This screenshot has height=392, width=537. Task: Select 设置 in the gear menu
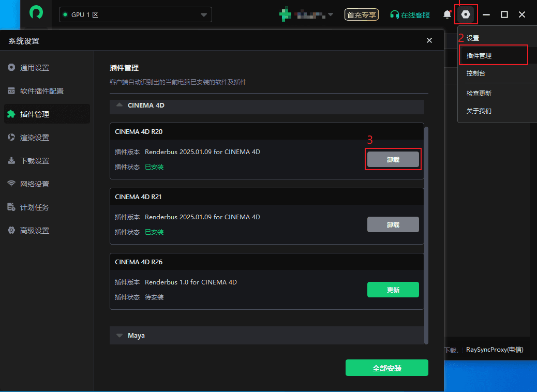click(x=473, y=38)
